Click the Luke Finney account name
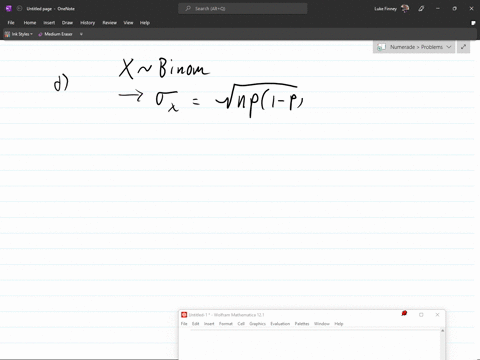This screenshot has height=360, width=480. pyautogui.click(x=386, y=9)
